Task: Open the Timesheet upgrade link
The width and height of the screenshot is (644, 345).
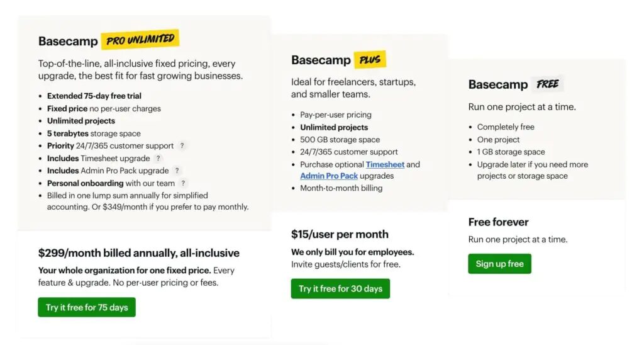Action: (385, 164)
